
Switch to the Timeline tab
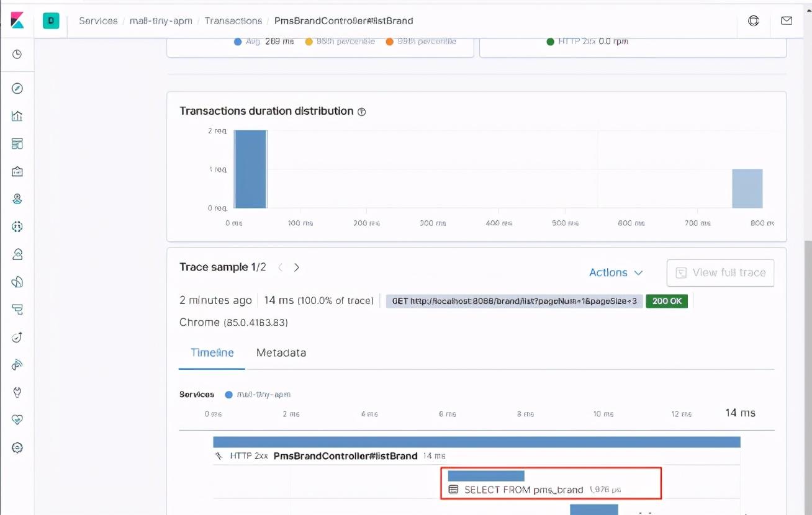click(212, 352)
